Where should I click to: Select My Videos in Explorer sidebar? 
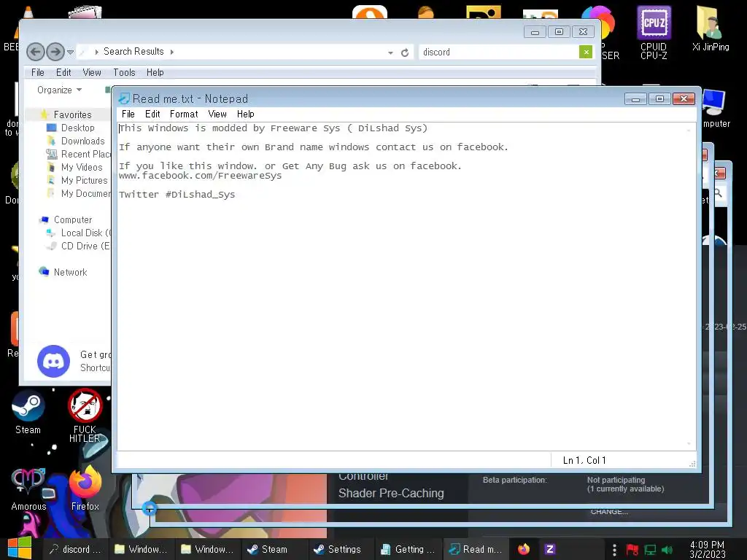(x=82, y=167)
